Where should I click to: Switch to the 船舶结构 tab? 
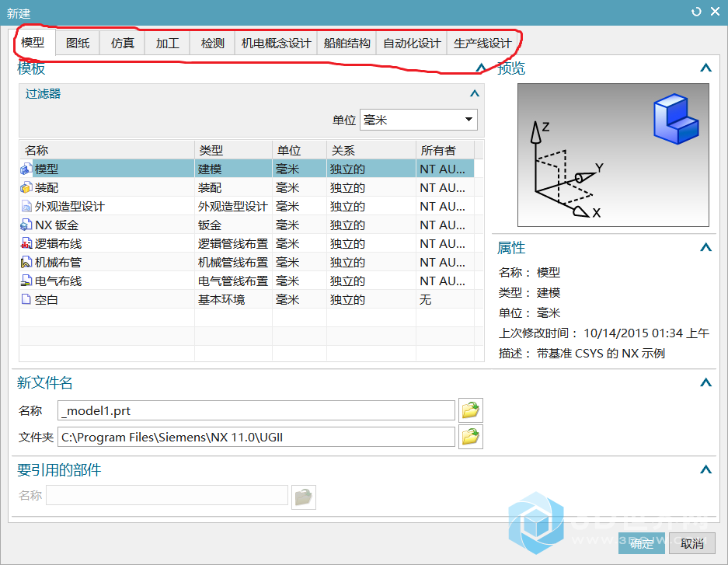pyautogui.click(x=347, y=44)
